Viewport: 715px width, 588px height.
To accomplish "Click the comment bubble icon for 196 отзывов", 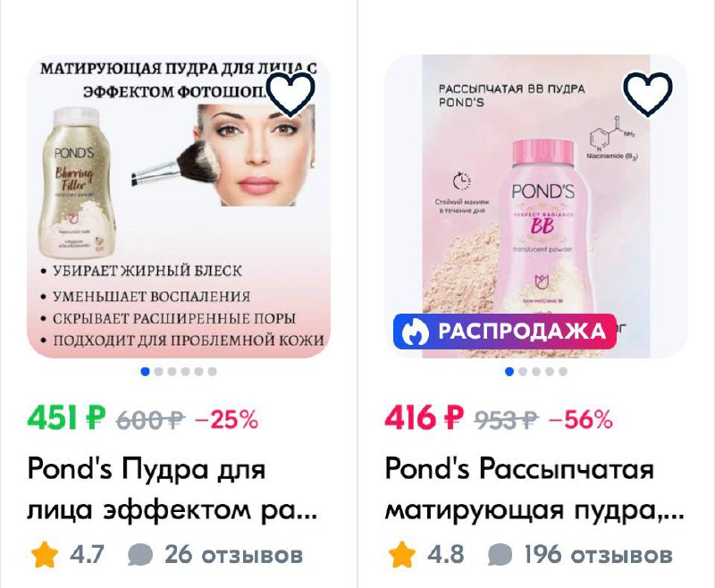I will point(500,555).
